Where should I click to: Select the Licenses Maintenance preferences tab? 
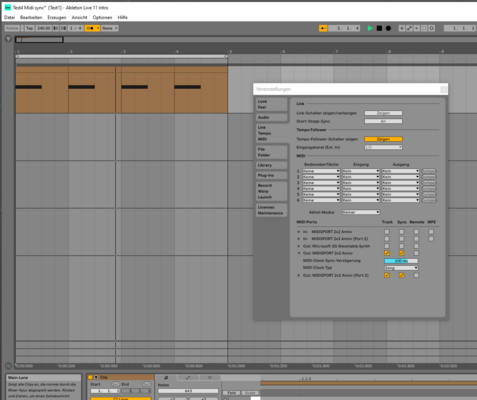pyautogui.click(x=271, y=210)
